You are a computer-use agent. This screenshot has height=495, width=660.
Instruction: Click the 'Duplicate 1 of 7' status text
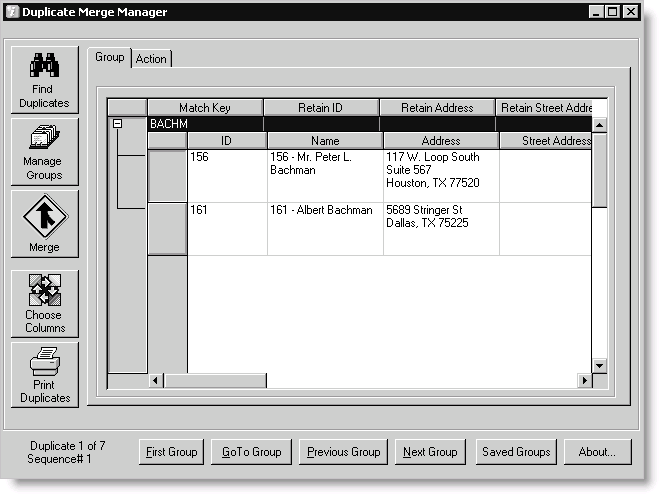click(x=68, y=446)
